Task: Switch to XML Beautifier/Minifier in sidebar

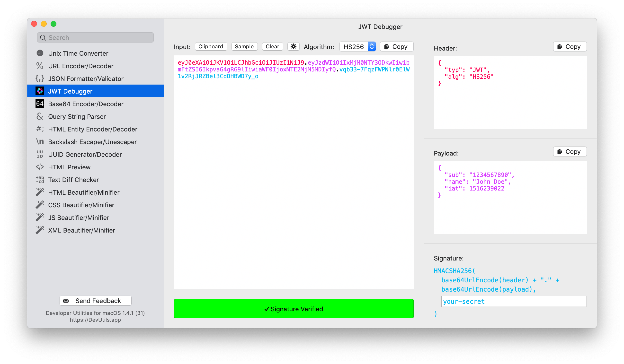Action: coord(82,230)
